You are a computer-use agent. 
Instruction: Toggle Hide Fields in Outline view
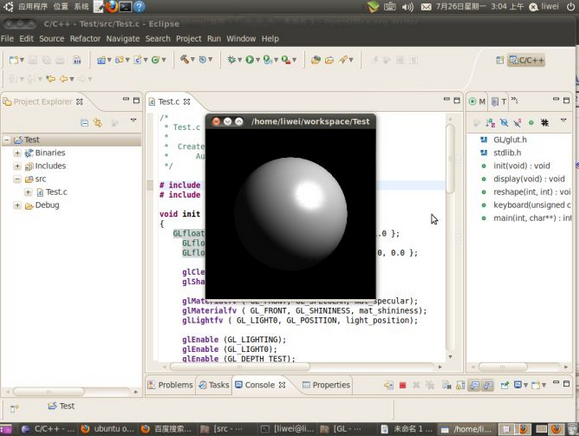coord(504,123)
